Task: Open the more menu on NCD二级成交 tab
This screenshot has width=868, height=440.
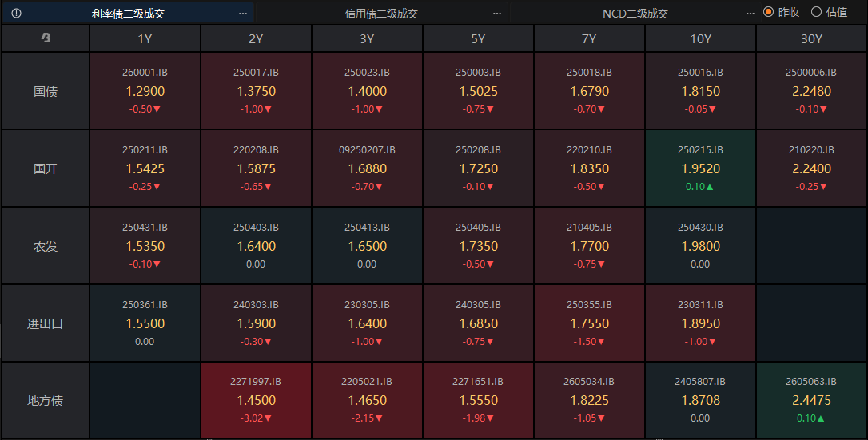Action: [750, 13]
